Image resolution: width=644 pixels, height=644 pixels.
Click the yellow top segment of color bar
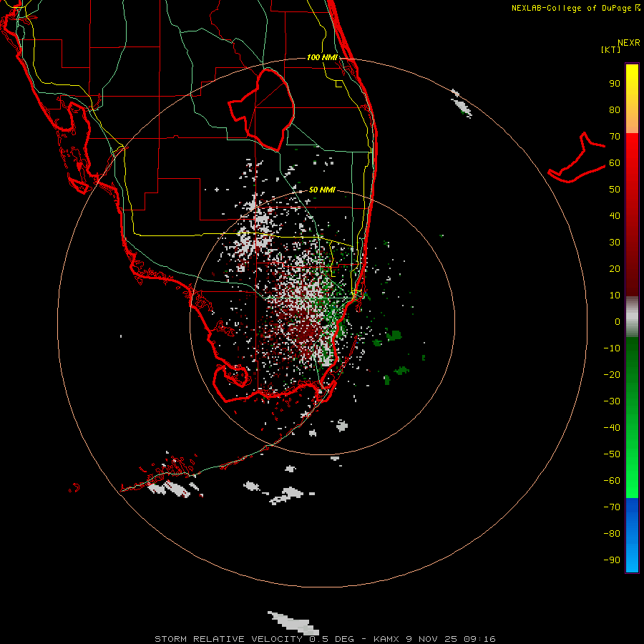(x=632, y=99)
